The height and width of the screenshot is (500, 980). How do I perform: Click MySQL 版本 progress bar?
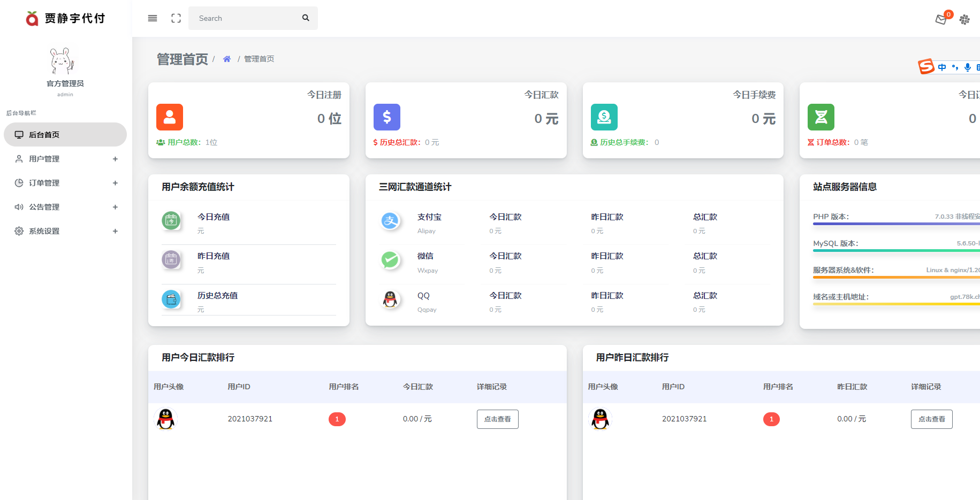tap(897, 250)
